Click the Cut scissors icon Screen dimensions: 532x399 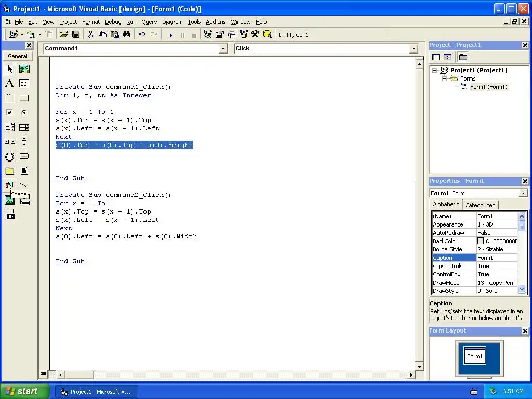pyautogui.click(x=90, y=34)
